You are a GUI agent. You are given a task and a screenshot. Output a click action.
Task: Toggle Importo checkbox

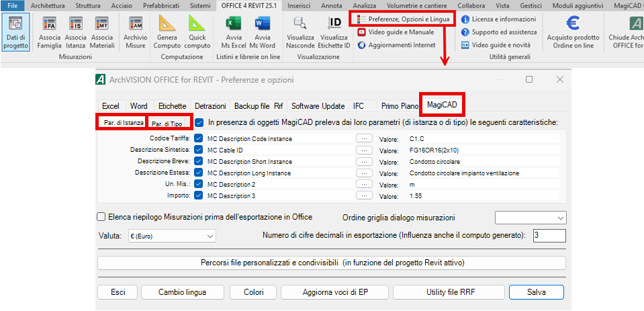click(199, 195)
